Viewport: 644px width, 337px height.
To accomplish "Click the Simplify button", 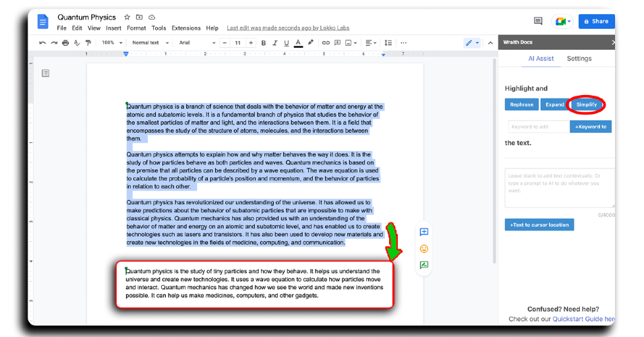I will tap(586, 104).
